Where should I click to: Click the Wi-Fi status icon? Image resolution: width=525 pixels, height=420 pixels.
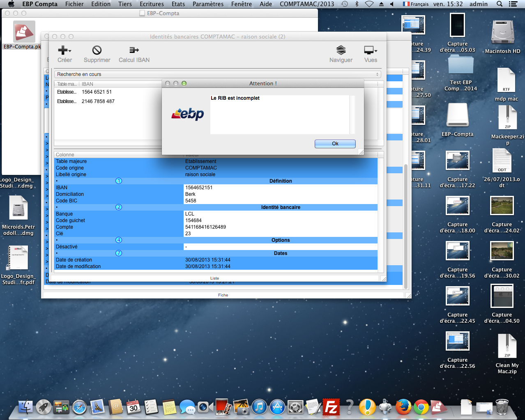(369, 4)
